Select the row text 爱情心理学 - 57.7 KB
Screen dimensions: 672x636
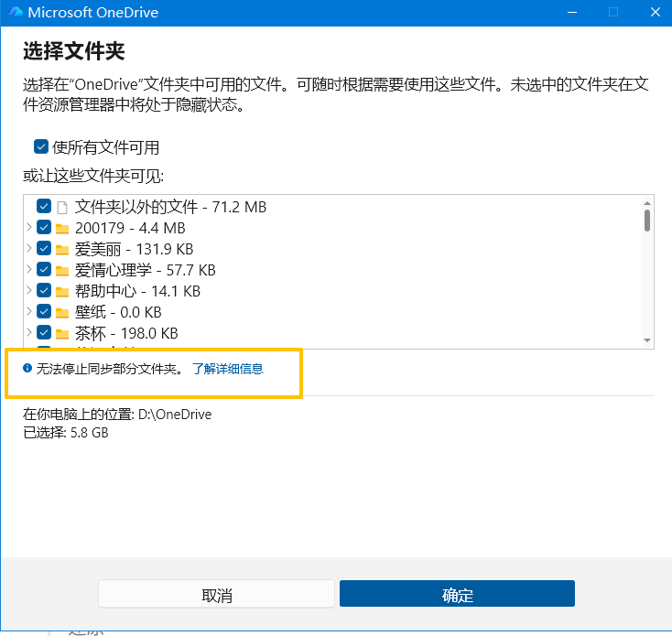[x=146, y=270]
